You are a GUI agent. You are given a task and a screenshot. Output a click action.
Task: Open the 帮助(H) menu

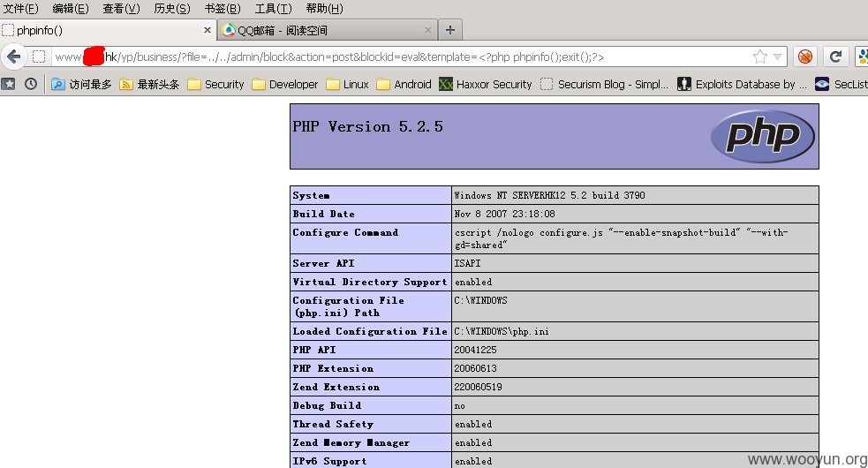tap(324, 8)
